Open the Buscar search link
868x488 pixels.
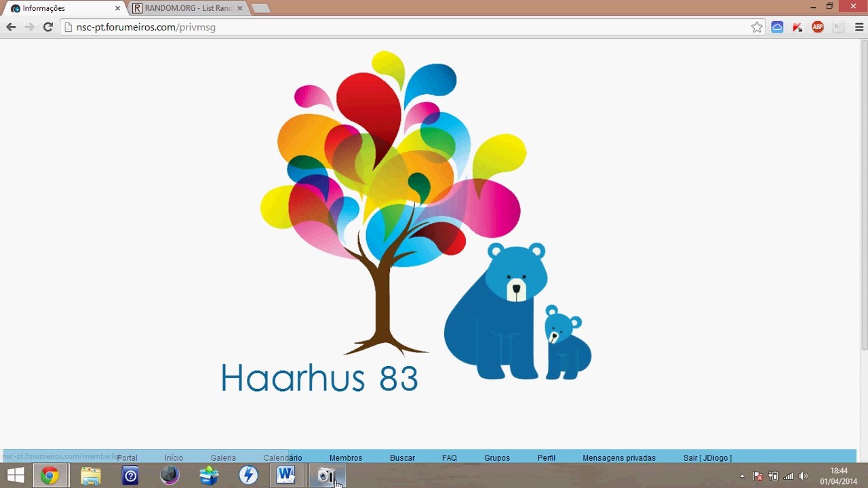tap(402, 458)
